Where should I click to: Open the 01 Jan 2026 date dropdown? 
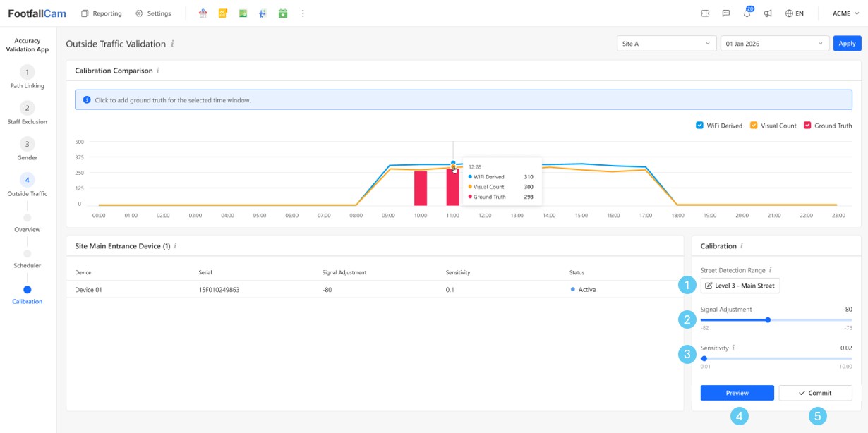[x=774, y=44]
